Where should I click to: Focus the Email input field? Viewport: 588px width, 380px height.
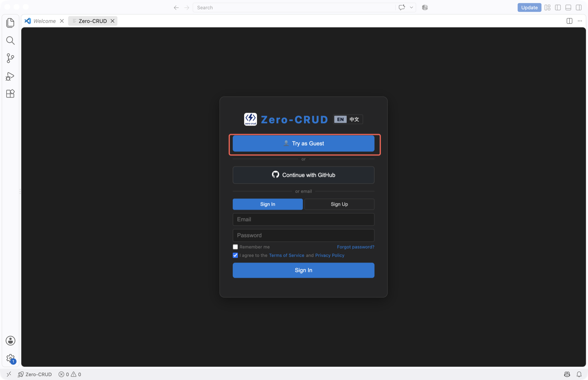[x=304, y=219]
